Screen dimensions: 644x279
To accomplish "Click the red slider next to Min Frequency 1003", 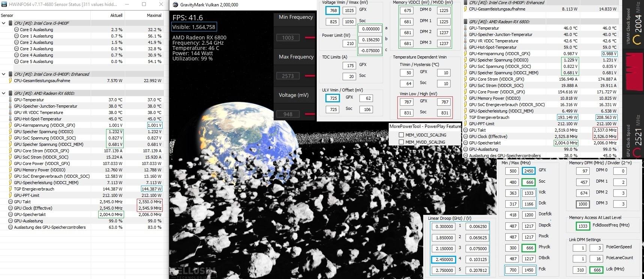I will click(x=310, y=37).
